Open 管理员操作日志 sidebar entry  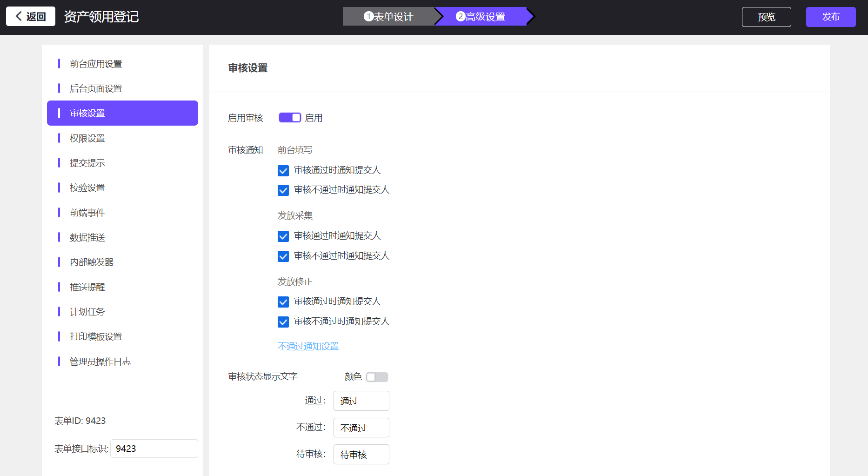tap(100, 362)
